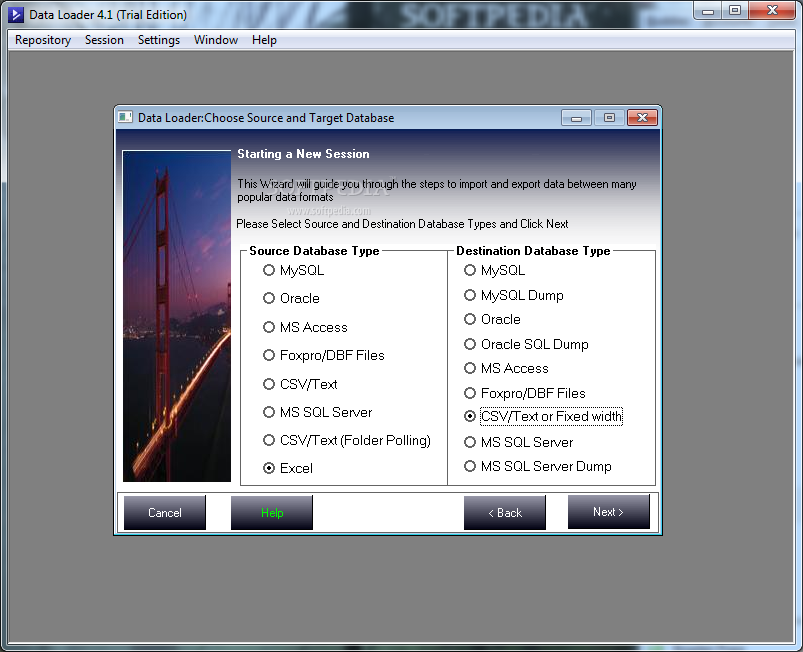Proceed with the Next > button
Viewport: 803px width, 652px height.
608,511
